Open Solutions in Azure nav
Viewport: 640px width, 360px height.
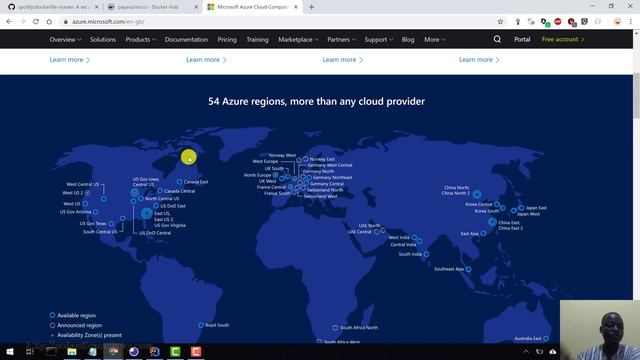pos(103,39)
